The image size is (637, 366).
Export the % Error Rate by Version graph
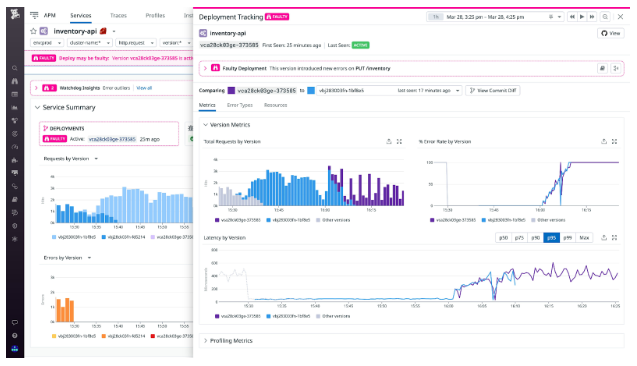604,141
